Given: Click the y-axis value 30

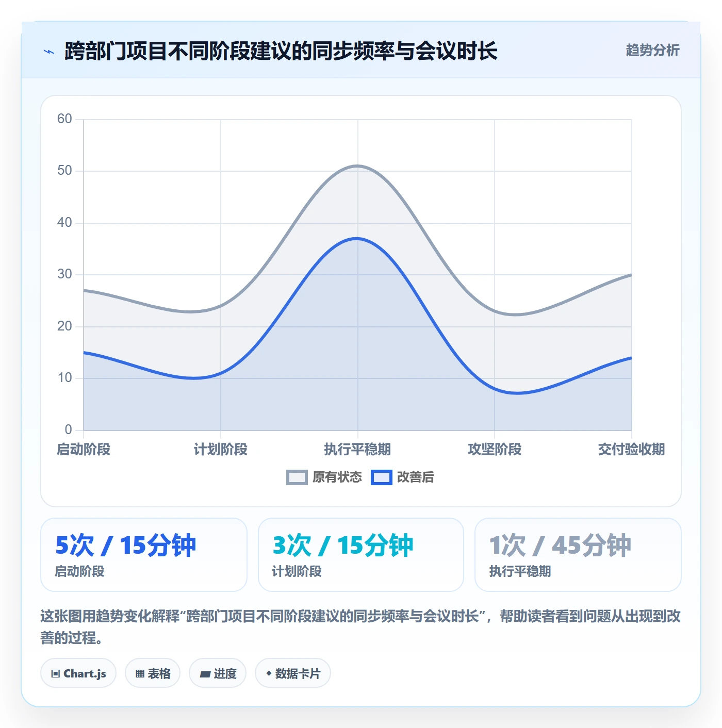Looking at the screenshot, I should click(64, 274).
